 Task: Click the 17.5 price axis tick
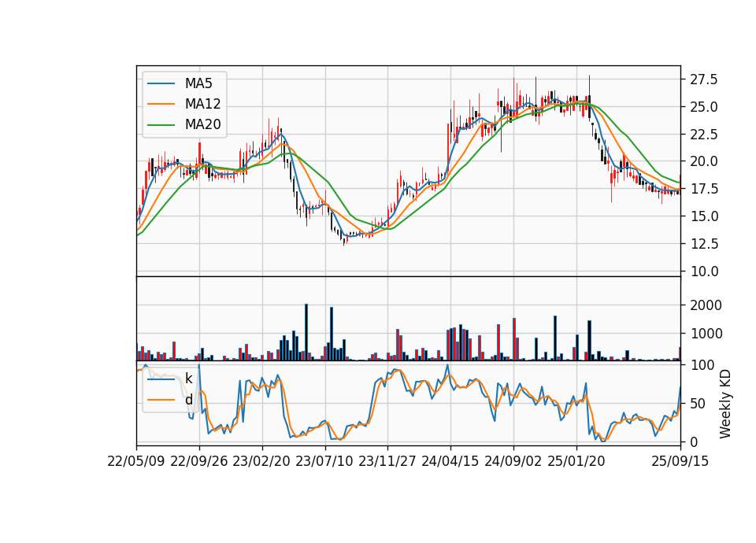click(704, 189)
